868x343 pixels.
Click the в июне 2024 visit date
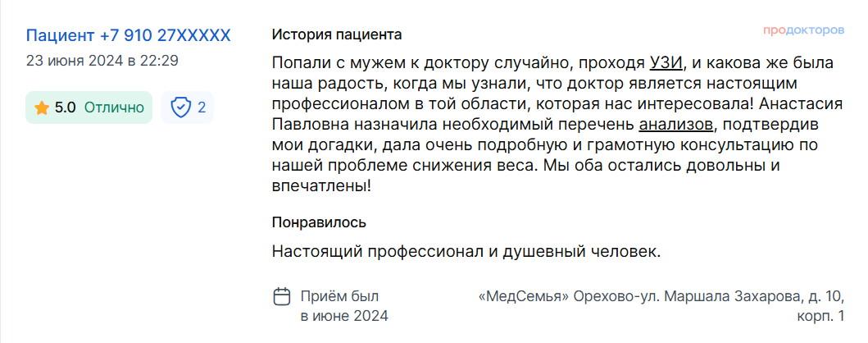click(x=344, y=317)
